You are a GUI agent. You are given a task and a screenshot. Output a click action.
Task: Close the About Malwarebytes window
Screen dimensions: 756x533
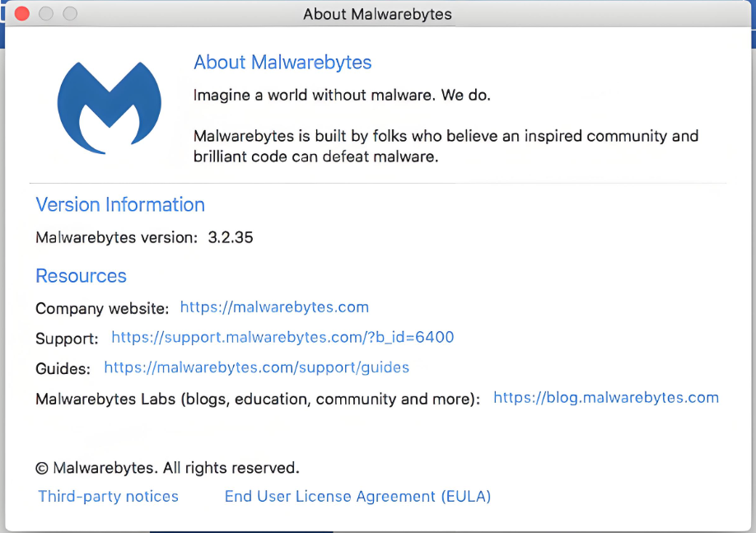tap(22, 13)
